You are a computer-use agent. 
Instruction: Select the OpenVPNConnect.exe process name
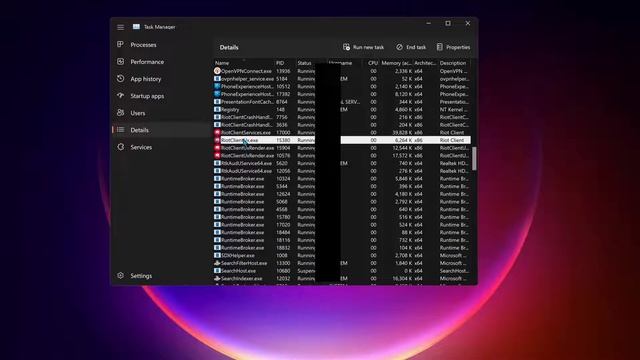coord(246,71)
